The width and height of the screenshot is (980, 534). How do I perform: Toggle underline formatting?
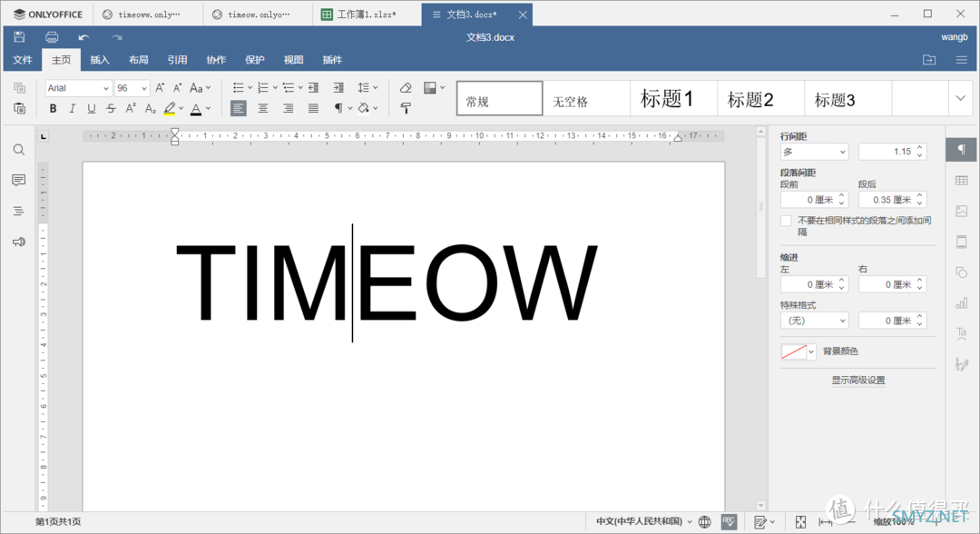coord(92,108)
